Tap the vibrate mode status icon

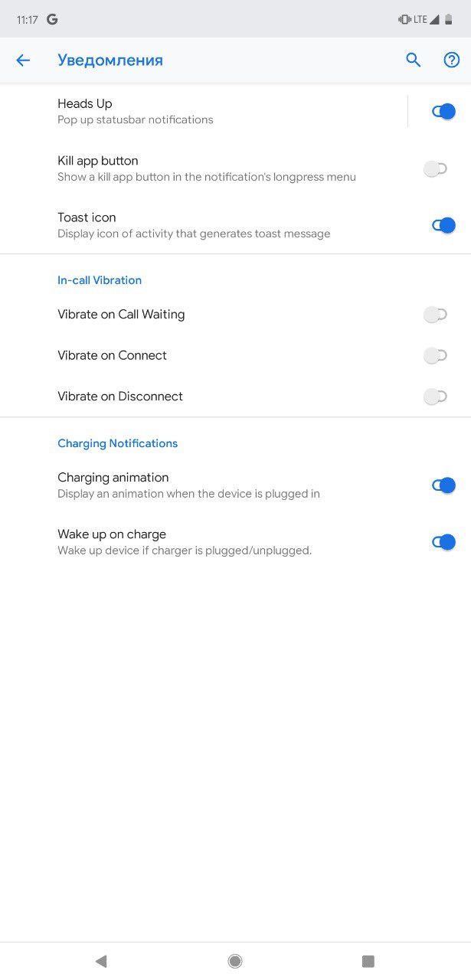tap(404, 19)
